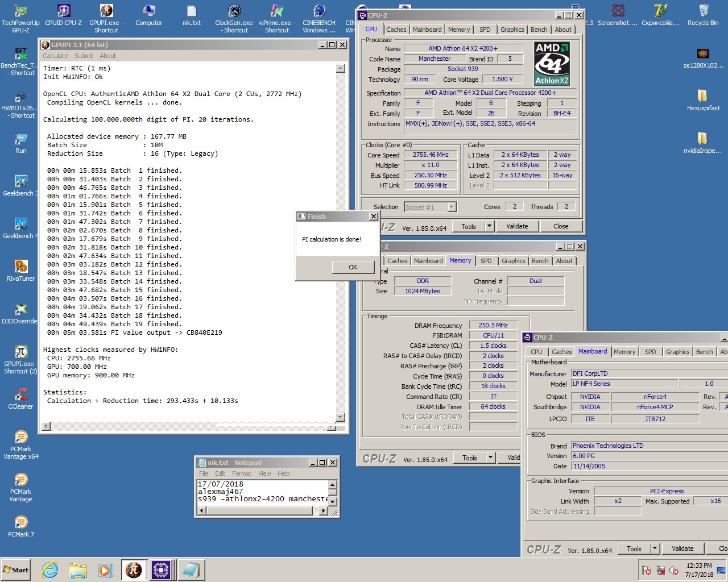Image resolution: width=728 pixels, height=582 pixels.
Task: Click Close button in top CPU-Z
Action: pyautogui.click(x=561, y=226)
